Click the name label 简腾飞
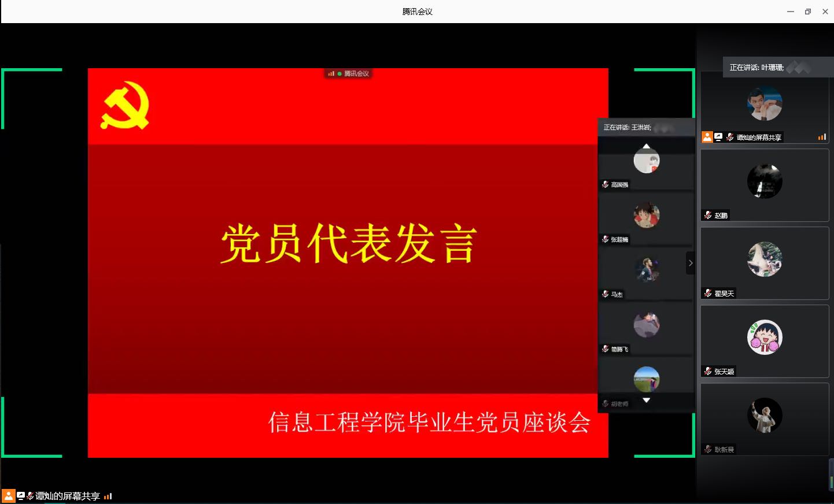 619,349
